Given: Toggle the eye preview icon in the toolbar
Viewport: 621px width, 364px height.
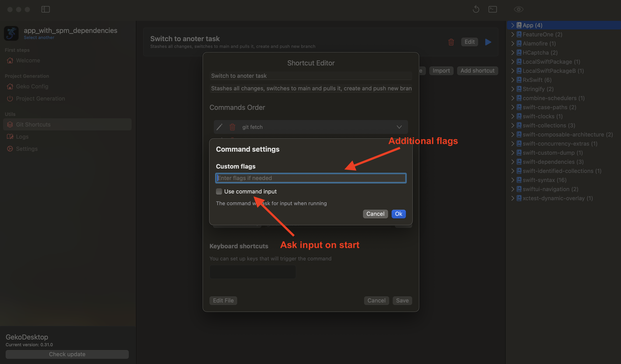Looking at the screenshot, I should [x=518, y=9].
